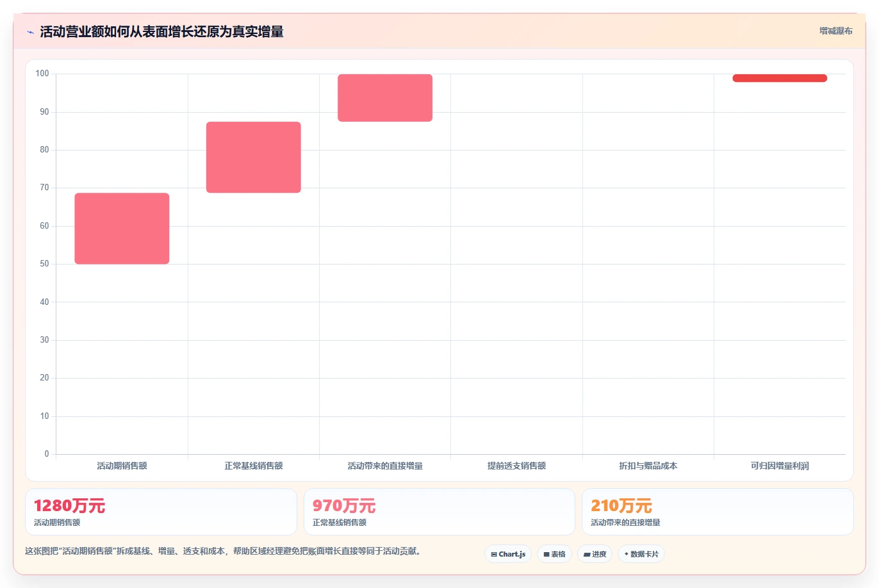Click the lightning icon beside the chart title
This screenshot has width=879, height=588.
point(30,32)
